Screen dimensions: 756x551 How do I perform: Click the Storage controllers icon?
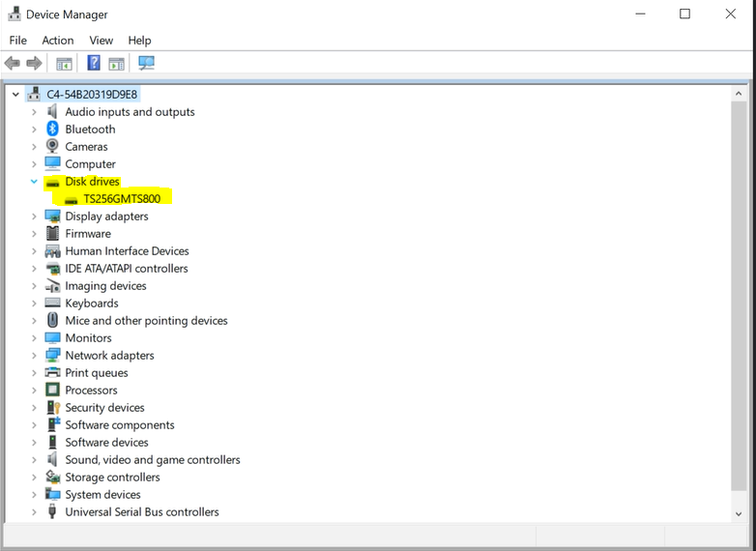(52, 477)
